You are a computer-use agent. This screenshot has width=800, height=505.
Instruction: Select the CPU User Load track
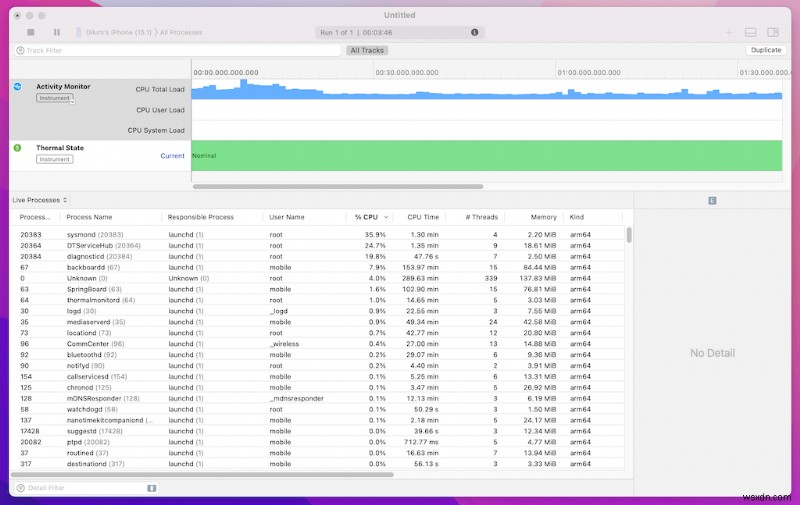[x=160, y=110]
